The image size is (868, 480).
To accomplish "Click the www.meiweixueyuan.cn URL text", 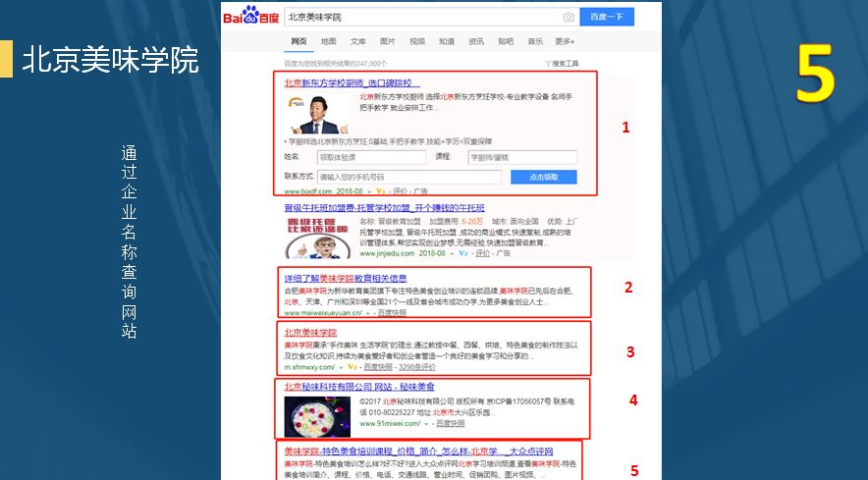I will [323, 313].
